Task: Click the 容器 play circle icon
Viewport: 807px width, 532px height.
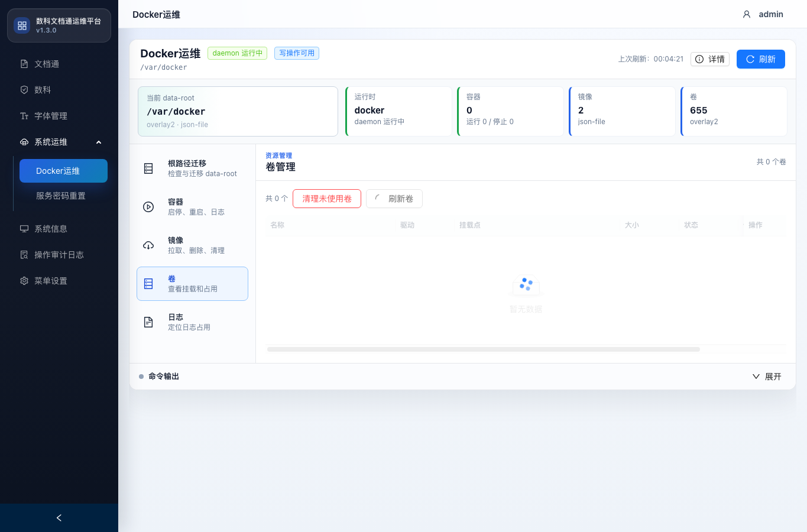Action: [x=148, y=207]
